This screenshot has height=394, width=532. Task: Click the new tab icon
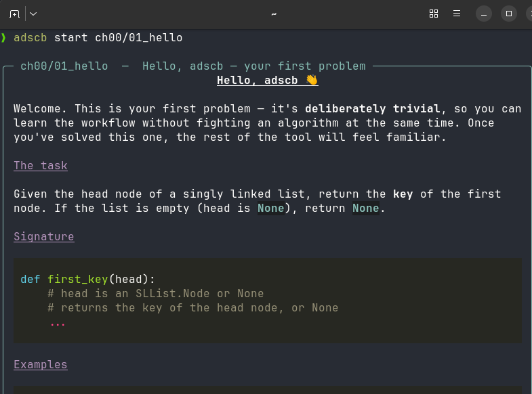pyautogui.click(x=14, y=14)
